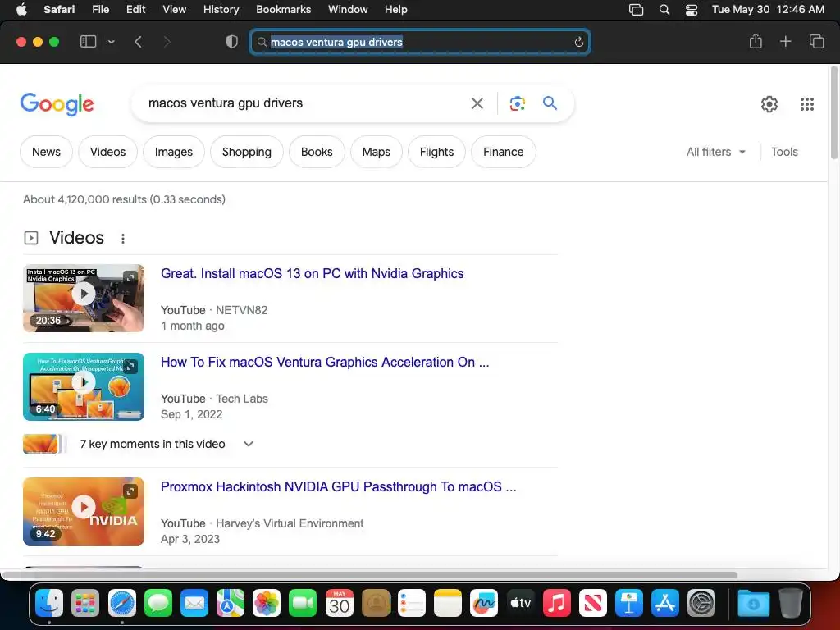The image size is (840, 630).
Task: Click the horizontal page scrollbar
Action: pyautogui.click(x=370, y=575)
